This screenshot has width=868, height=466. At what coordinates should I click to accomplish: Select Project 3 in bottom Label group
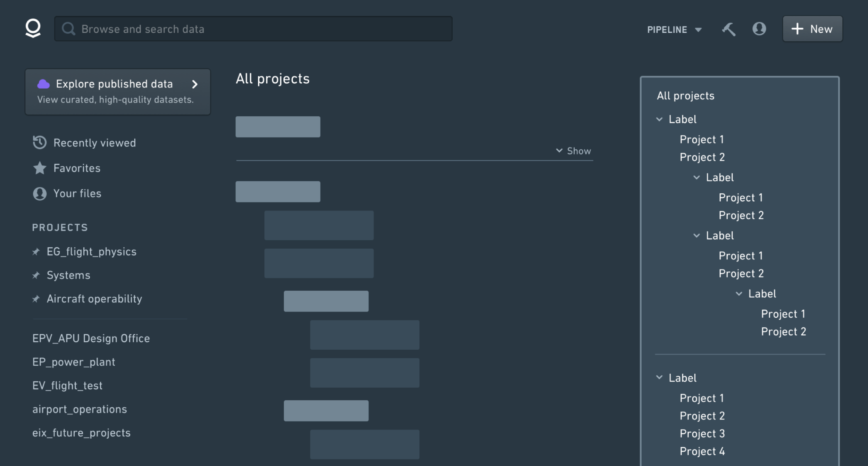[x=702, y=434]
